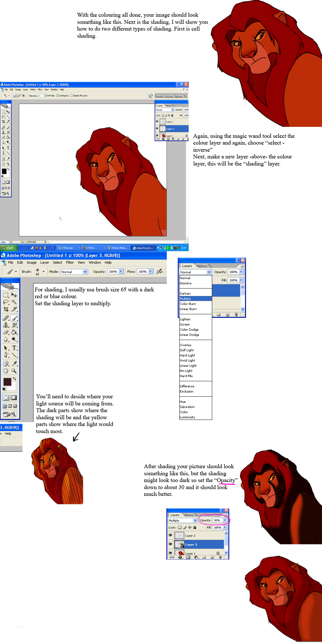Pick the Hand tool in the enlarged toolbox

[x=6, y=371]
